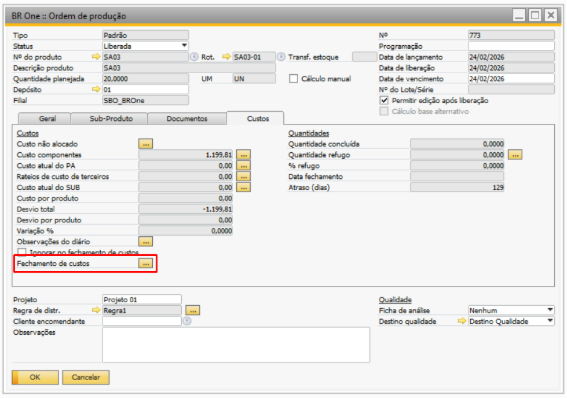Image resolution: width=567 pixels, height=399 pixels.
Task: Click the Desvio total value -1.199,81
Action: [x=186, y=209]
